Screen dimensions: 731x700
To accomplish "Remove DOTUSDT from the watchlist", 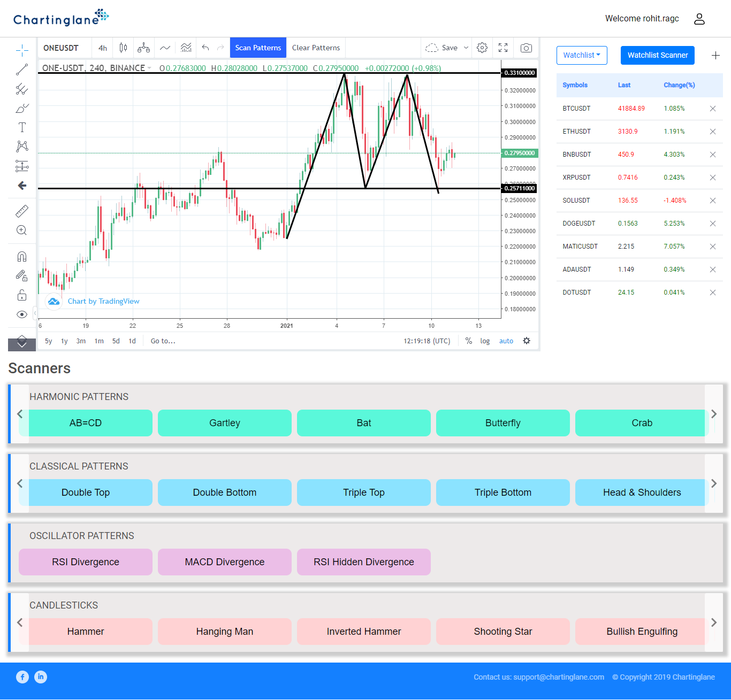I will click(x=713, y=293).
